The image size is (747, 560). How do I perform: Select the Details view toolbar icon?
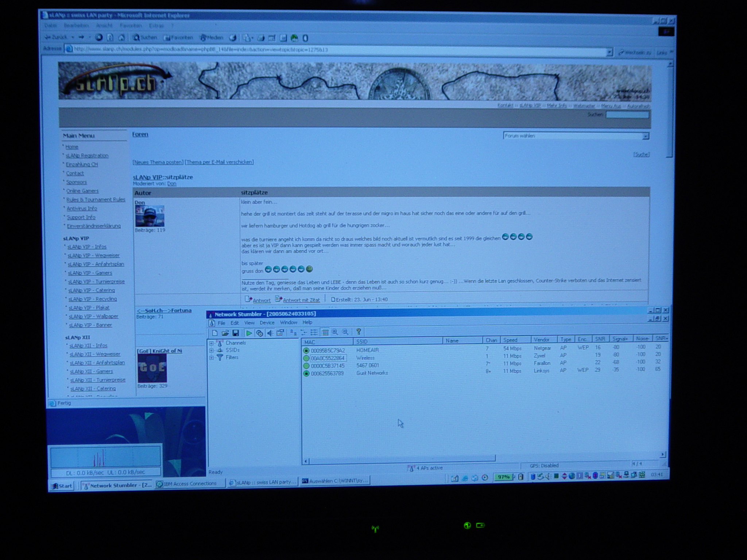(325, 332)
